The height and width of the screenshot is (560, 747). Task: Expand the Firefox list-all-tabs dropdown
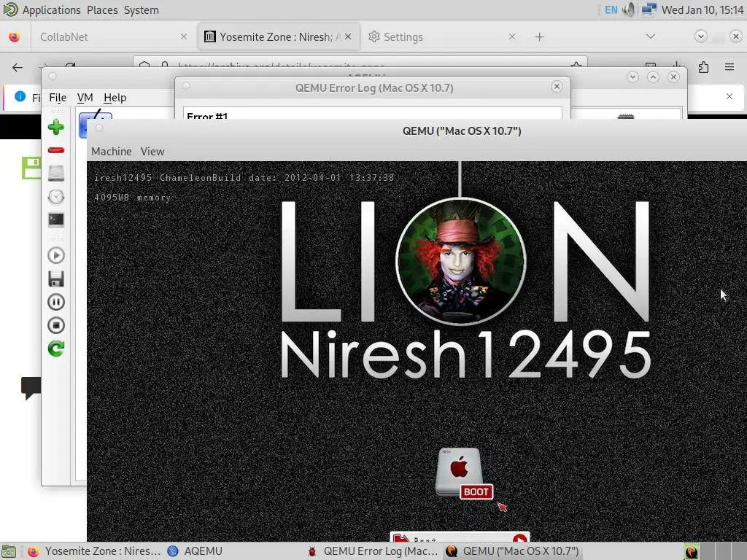pos(650,36)
